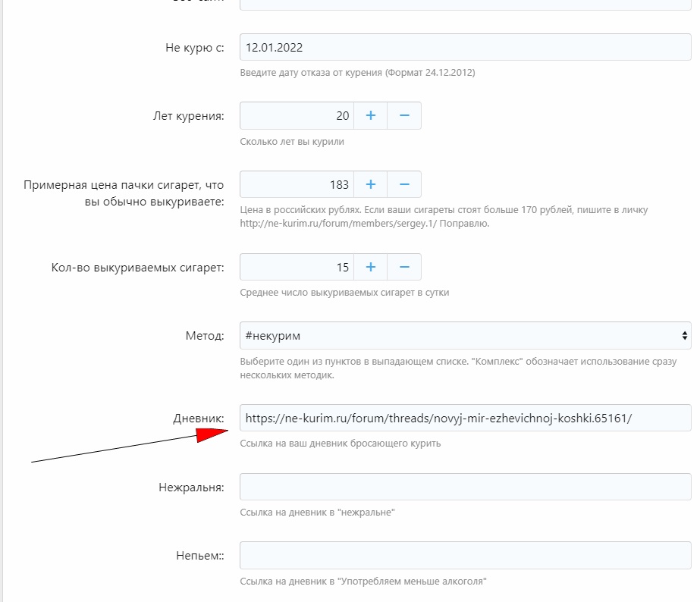The width and height of the screenshot is (700, 602).
Task: Click the 'Нежральня:' label text
Action: pyautogui.click(x=192, y=487)
